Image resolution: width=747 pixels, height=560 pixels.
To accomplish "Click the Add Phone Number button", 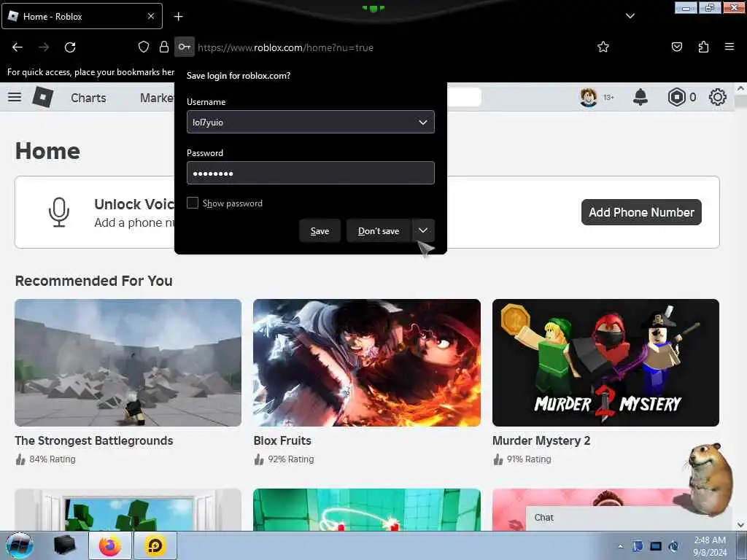I will tap(641, 212).
